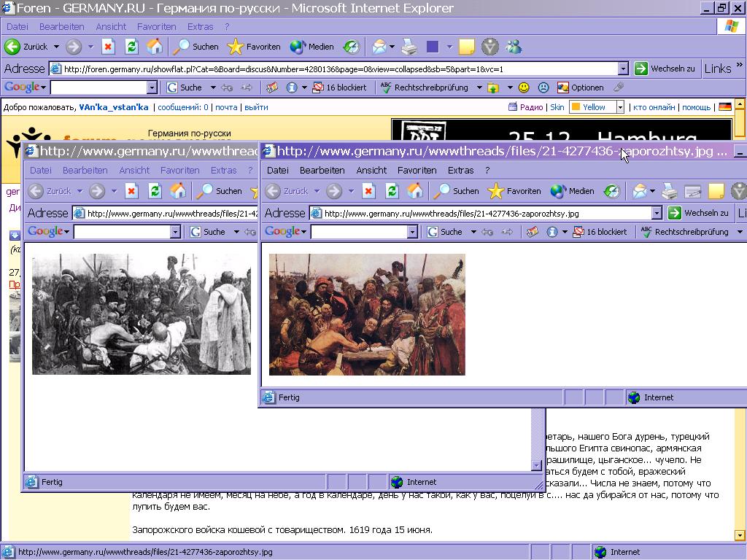Click the black-and-white Zaporozhtsy painting image

pyautogui.click(x=142, y=314)
